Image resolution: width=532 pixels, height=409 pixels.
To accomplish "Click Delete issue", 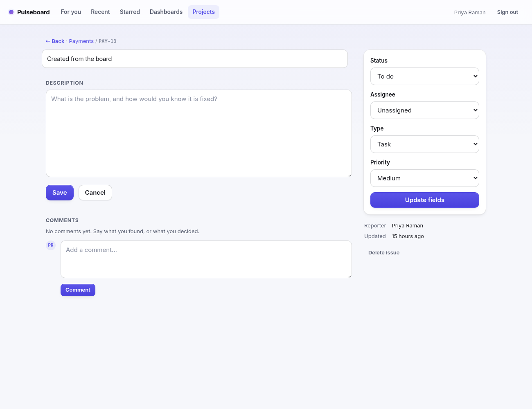I will pyautogui.click(x=384, y=253).
